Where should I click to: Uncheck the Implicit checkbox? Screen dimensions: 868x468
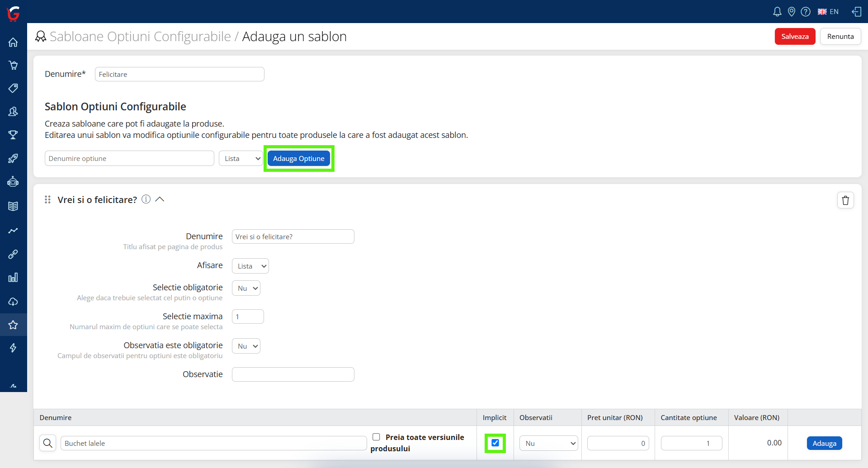(495, 443)
